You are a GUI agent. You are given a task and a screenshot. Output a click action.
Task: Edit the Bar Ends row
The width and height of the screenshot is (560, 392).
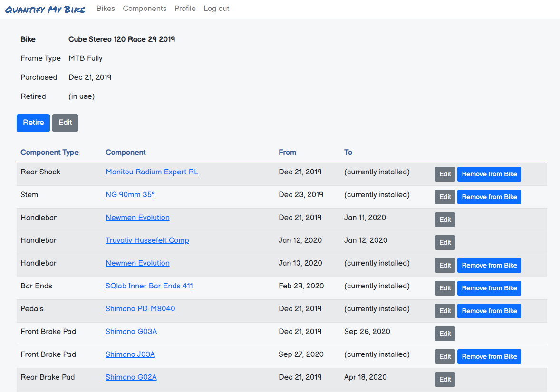445,288
